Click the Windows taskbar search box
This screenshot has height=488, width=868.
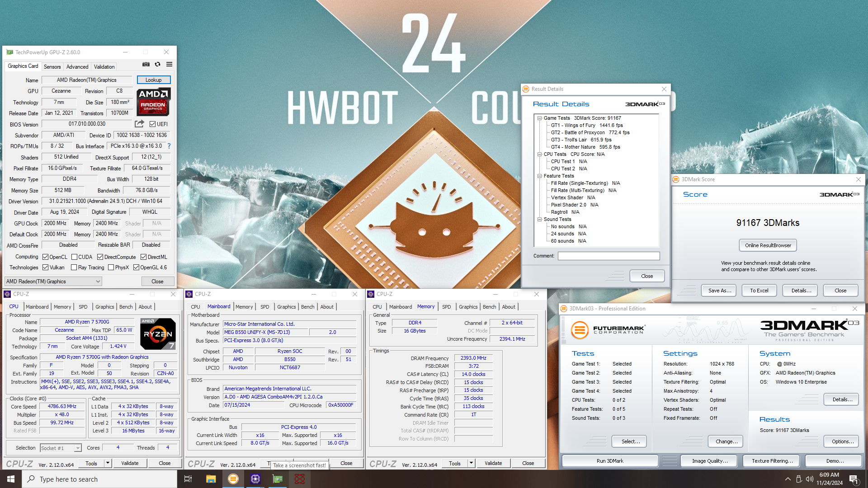99,479
